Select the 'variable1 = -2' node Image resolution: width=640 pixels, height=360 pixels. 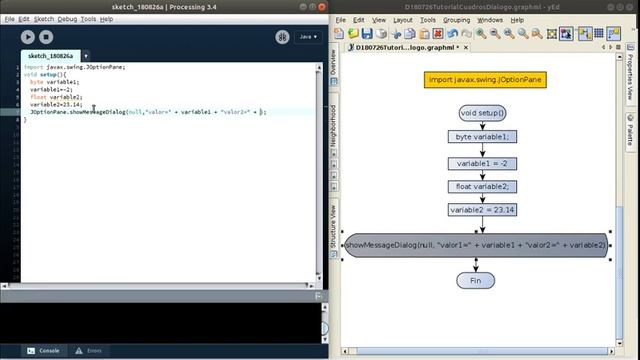point(482,164)
